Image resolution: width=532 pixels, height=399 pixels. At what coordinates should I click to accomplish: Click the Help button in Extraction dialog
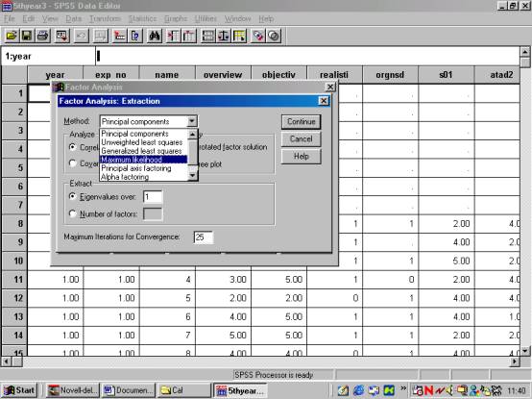pos(301,156)
